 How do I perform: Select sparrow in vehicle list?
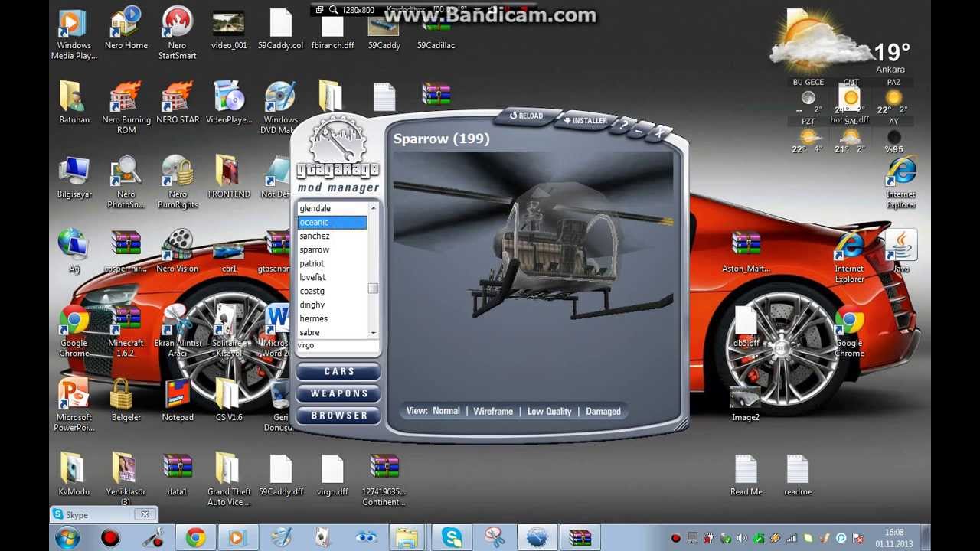click(332, 249)
